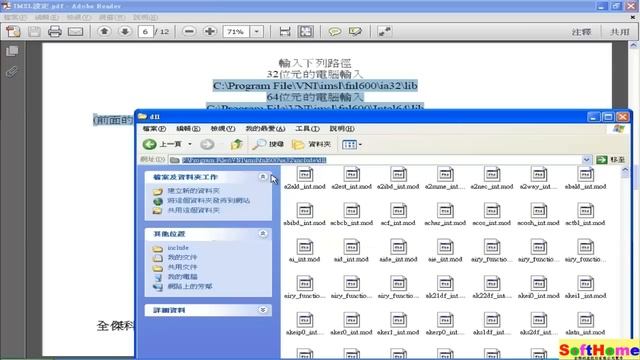640x360 pixels.
Task: Select the abibd_int.mod file
Action: 305,215
